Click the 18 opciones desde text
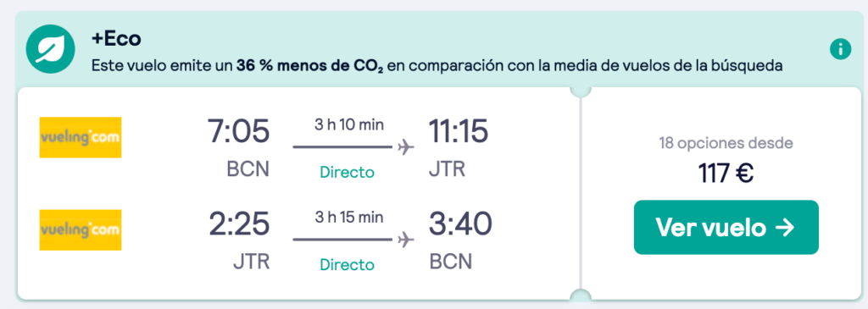The width and height of the screenshot is (868, 309). (x=726, y=144)
